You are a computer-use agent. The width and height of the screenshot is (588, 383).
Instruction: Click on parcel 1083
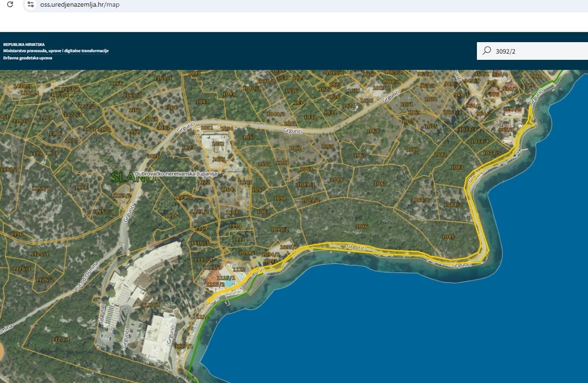tap(457, 168)
